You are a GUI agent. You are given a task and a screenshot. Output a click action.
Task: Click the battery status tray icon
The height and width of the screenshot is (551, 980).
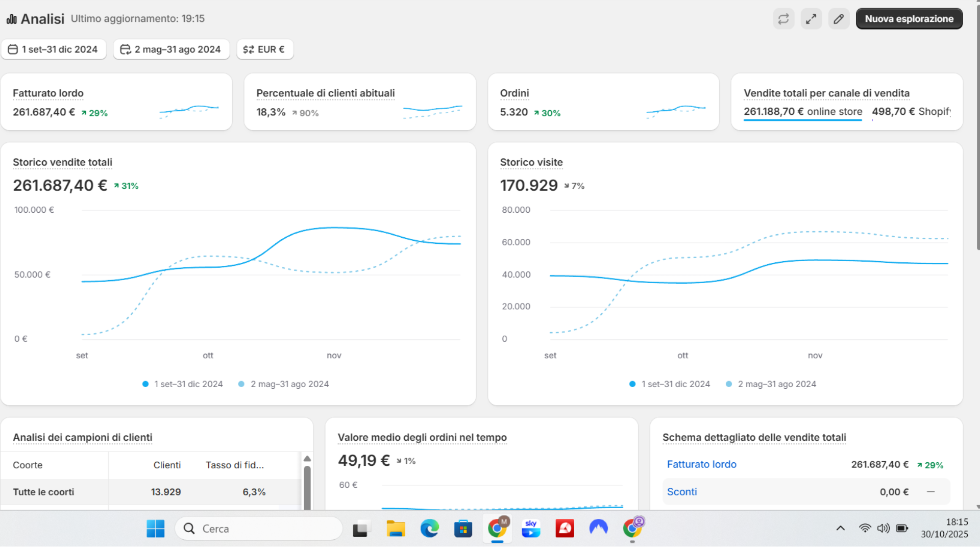tap(902, 528)
